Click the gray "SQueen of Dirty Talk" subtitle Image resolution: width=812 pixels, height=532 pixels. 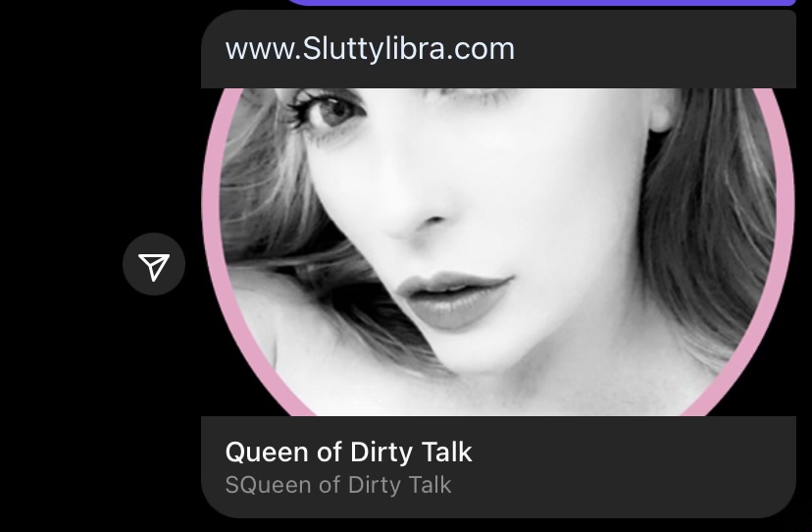[338, 485]
